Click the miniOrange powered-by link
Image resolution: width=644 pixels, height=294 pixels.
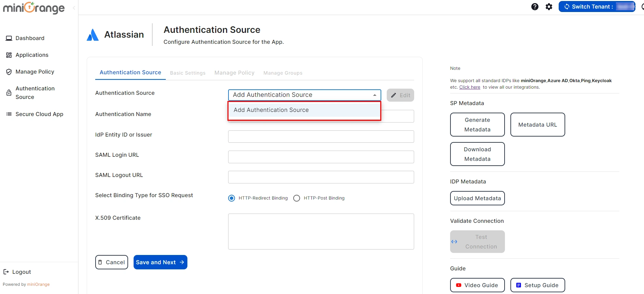click(38, 284)
